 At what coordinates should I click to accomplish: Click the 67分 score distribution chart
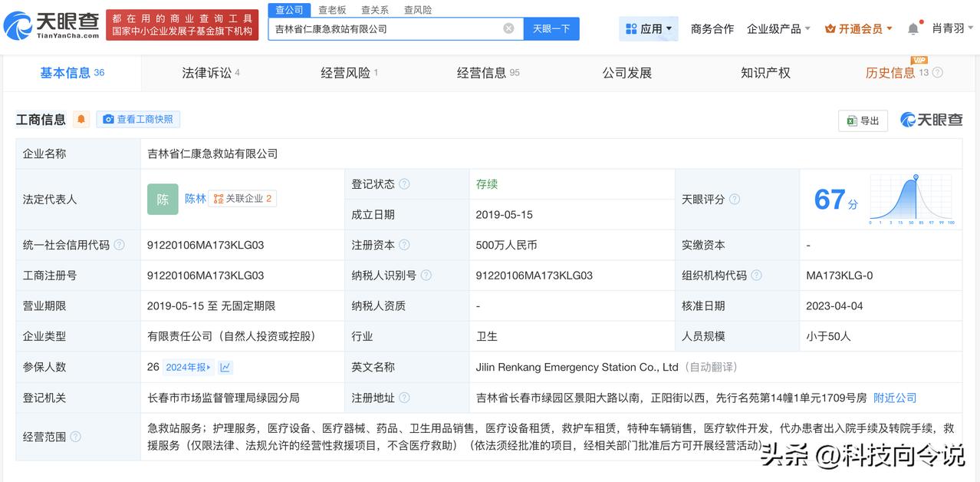pyautogui.click(x=911, y=200)
